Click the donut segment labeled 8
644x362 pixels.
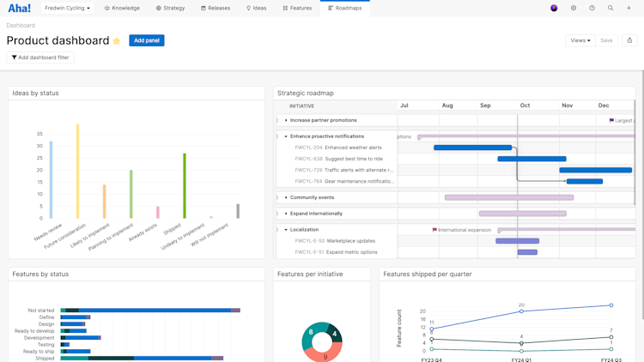pos(311,335)
